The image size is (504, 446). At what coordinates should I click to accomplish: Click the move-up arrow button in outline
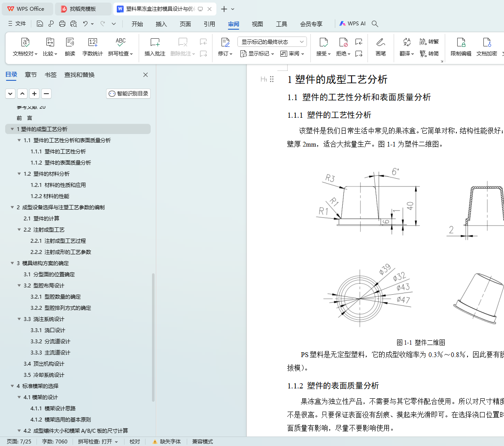tap(22, 94)
